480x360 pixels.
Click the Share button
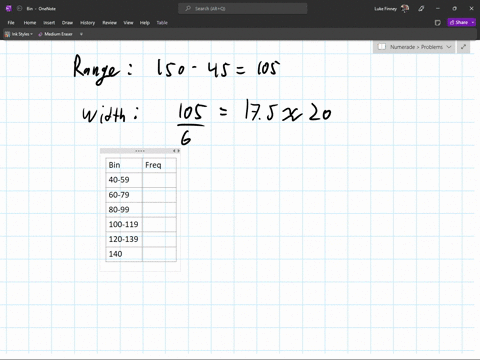[x=459, y=22]
